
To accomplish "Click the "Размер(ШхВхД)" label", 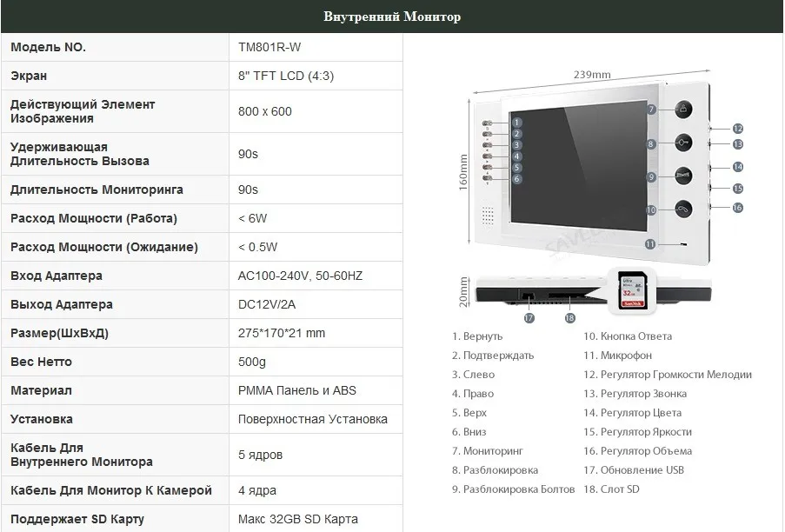I will 59,333.
